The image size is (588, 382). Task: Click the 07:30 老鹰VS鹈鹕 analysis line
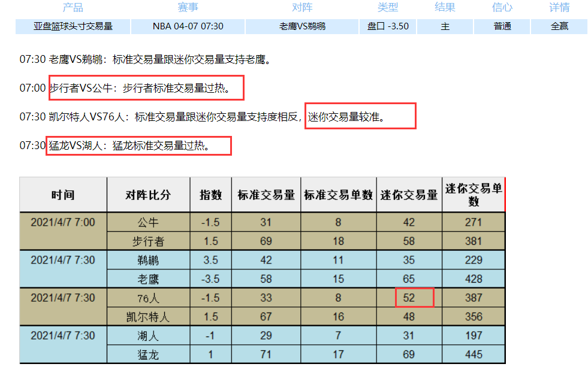[x=146, y=59]
